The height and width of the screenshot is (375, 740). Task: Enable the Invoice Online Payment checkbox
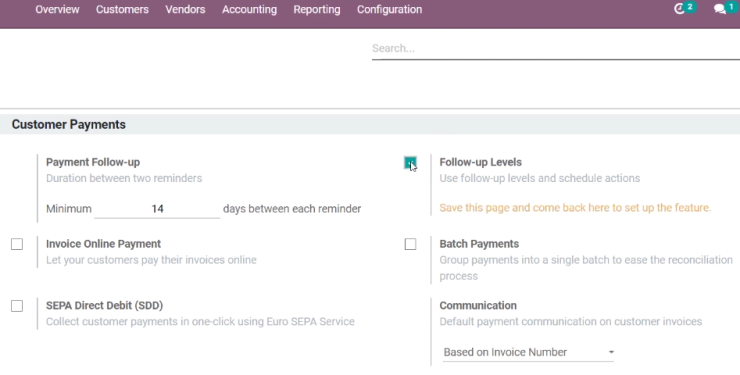17,244
